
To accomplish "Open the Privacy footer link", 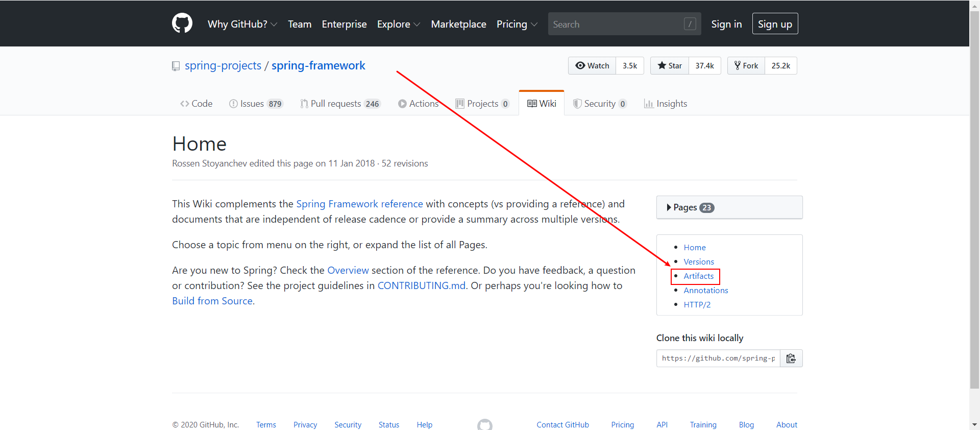I will 305,424.
